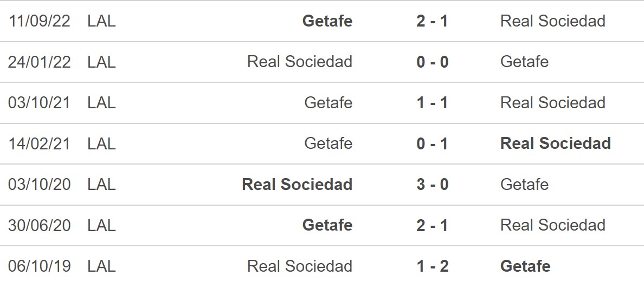
Task: Select Getafe away team on 24/01/22
Action: (525, 62)
